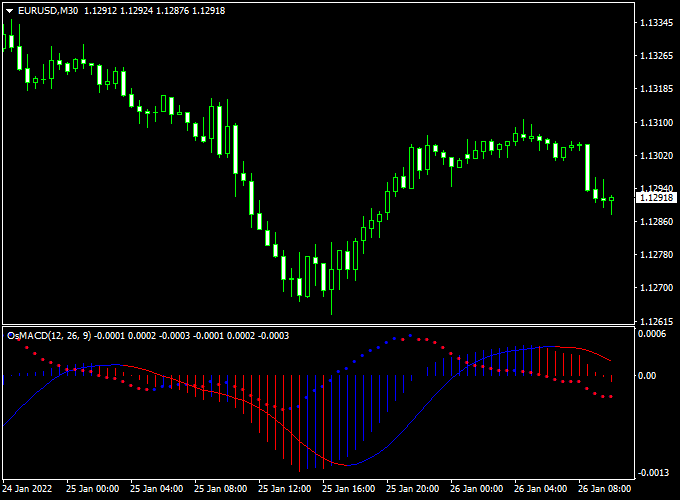Click the 0.0006 indicator scale value
Image resolution: width=680 pixels, height=500 pixels.
click(655, 334)
